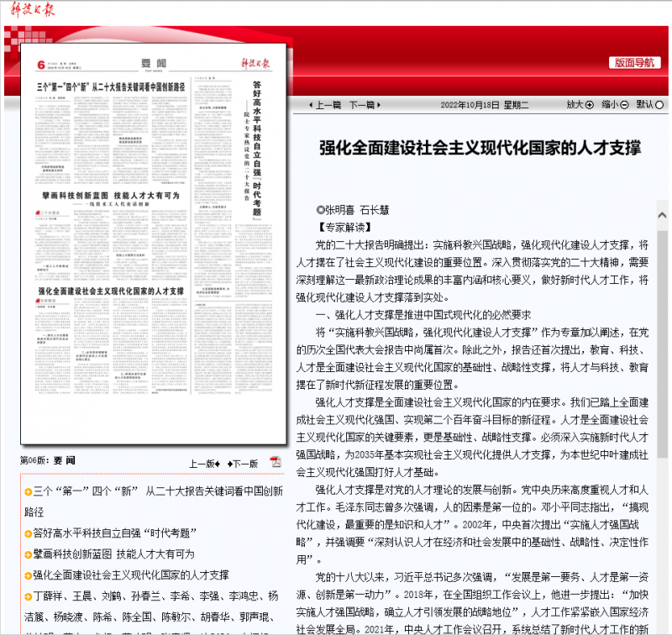Click the 第06版：要闻 page label
The image size is (672, 635).
click(48, 460)
